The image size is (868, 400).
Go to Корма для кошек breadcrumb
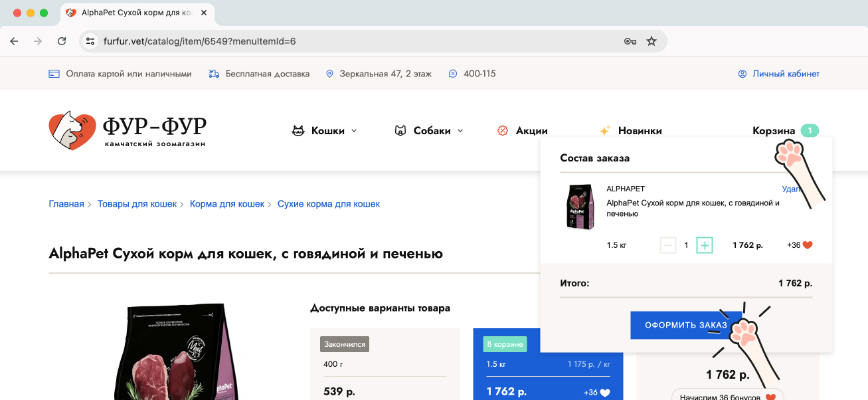[x=227, y=204]
